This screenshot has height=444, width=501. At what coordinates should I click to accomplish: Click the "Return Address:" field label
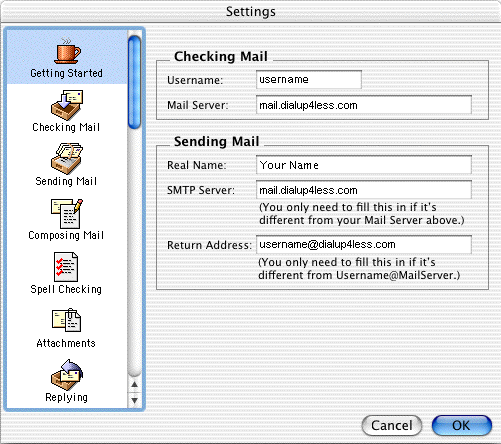coord(209,245)
